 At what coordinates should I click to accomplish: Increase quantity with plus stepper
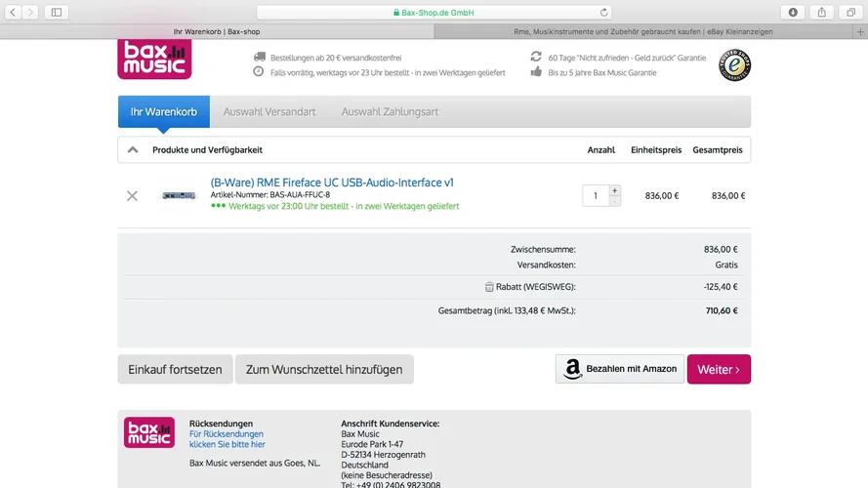pyautogui.click(x=614, y=190)
